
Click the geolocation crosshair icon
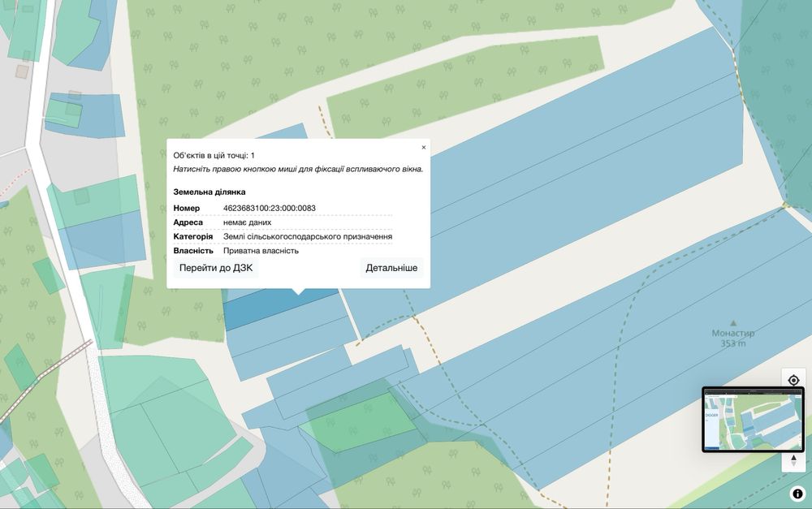click(793, 380)
